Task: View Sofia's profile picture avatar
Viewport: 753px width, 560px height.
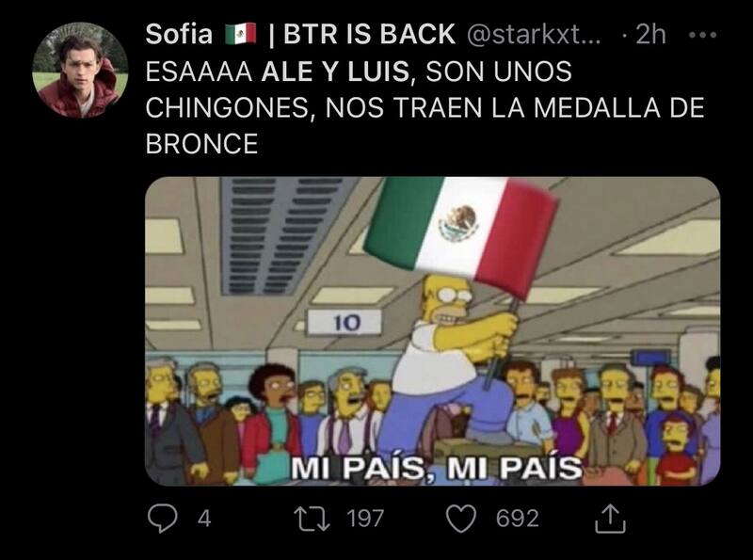Action: pos(80,71)
